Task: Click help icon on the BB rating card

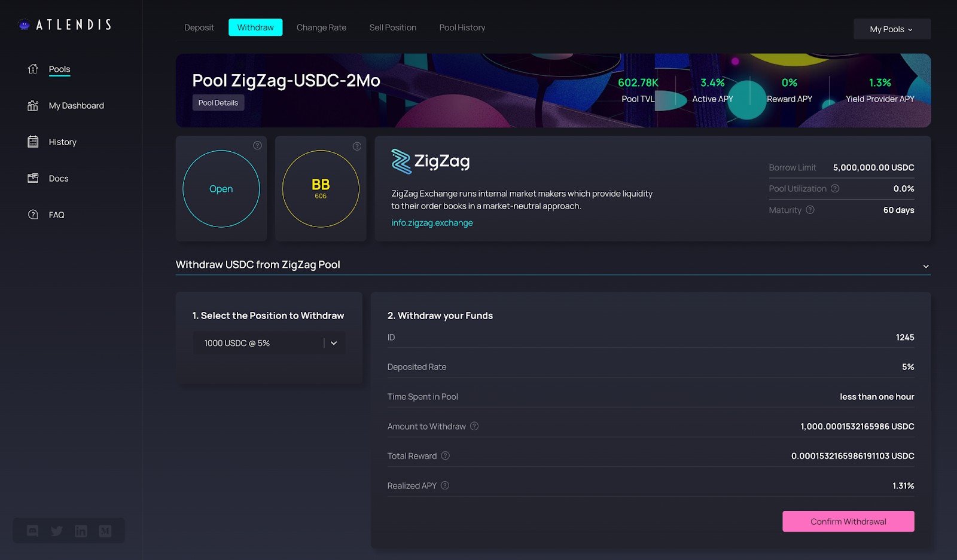Action: point(356,146)
